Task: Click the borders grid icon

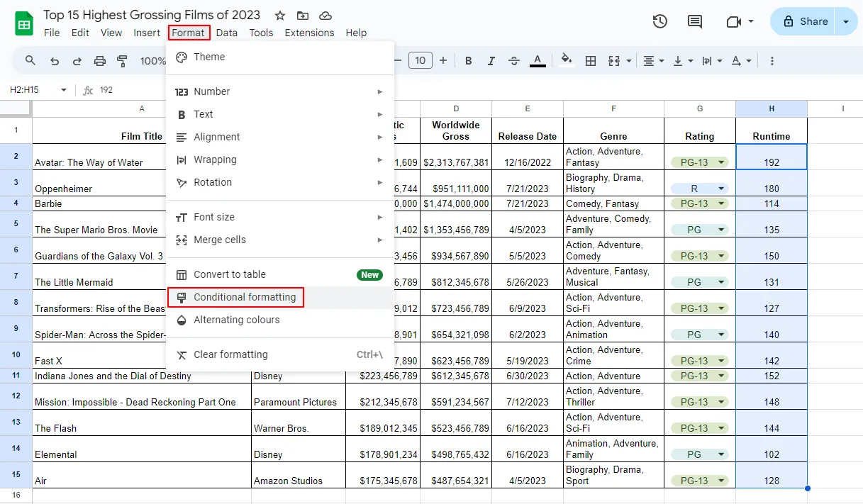Action: pyautogui.click(x=590, y=61)
